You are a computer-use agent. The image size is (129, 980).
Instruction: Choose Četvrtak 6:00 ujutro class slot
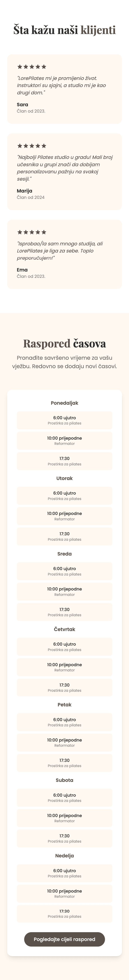point(64,647)
